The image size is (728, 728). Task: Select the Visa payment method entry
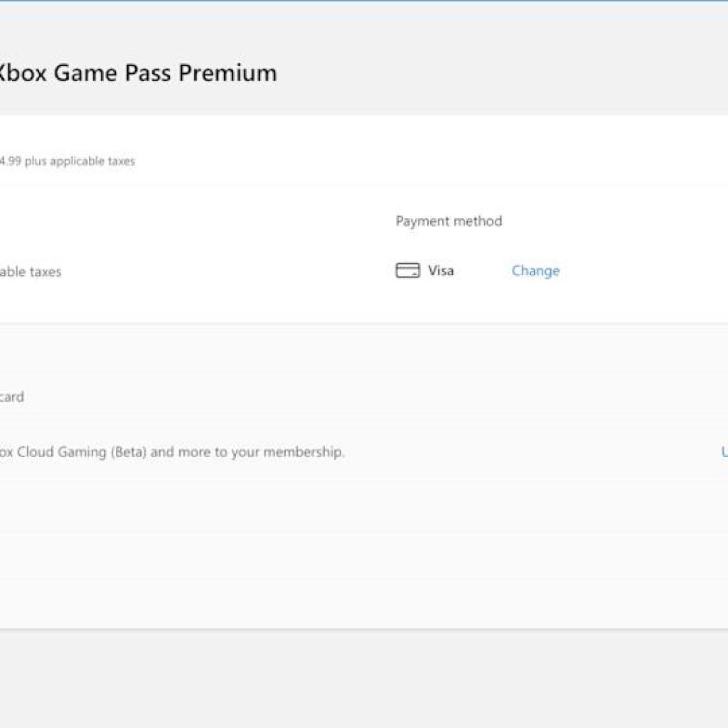coord(425,271)
